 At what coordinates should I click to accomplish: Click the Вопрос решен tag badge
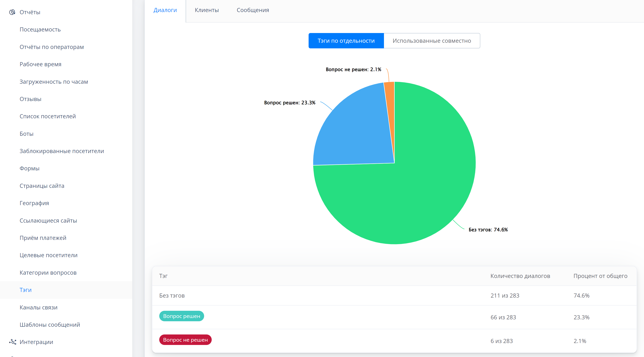point(182,316)
